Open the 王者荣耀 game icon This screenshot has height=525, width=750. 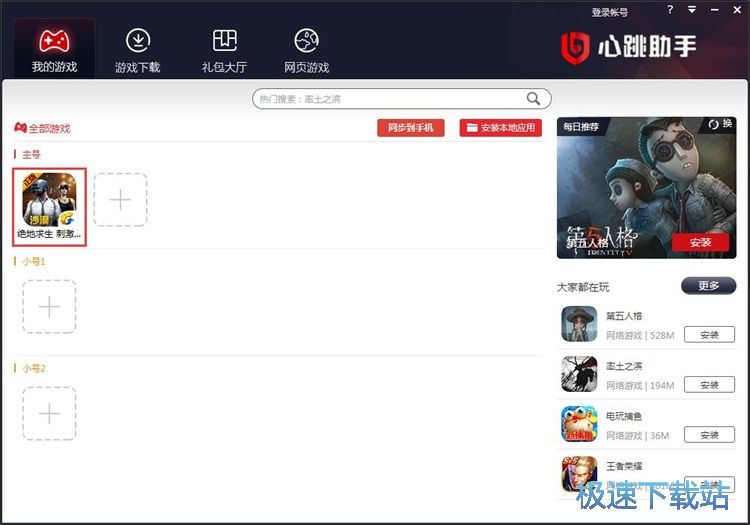tap(579, 474)
